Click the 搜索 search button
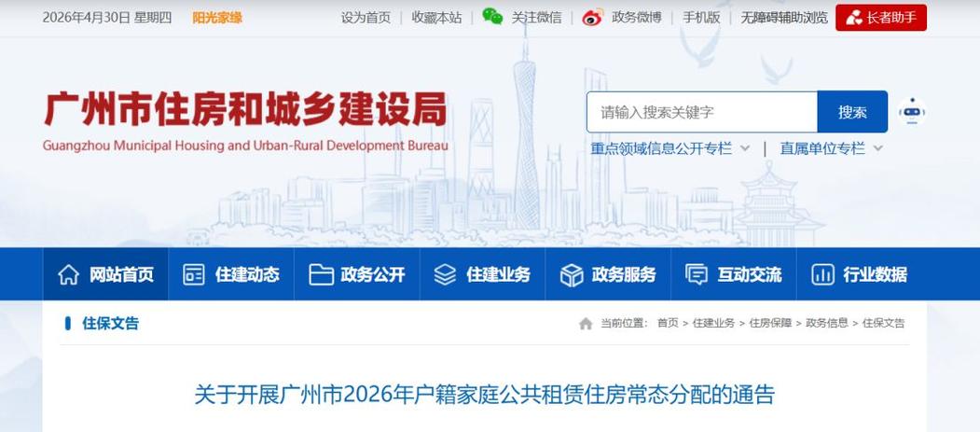980x432 pixels. (852, 112)
